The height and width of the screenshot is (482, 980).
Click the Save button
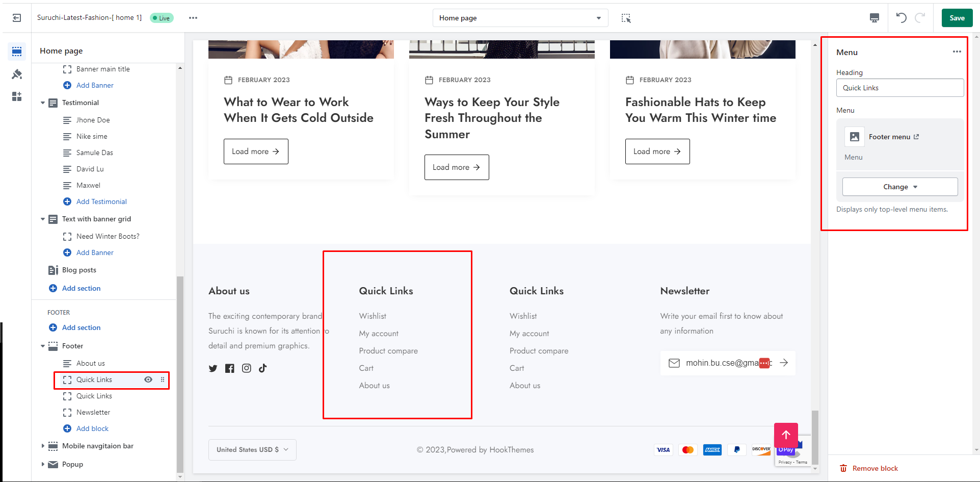957,18
